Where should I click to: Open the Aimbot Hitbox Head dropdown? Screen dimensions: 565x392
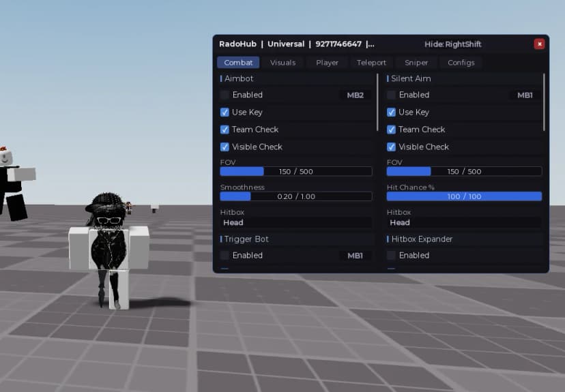(x=296, y=223)
